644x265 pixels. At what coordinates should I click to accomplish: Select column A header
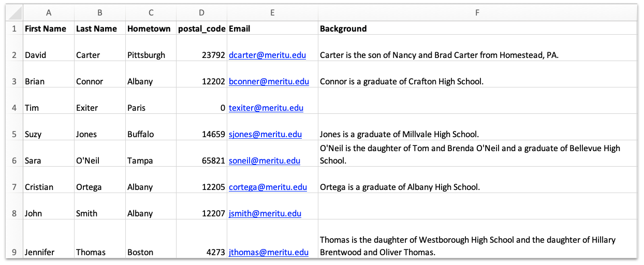[49, 12]
